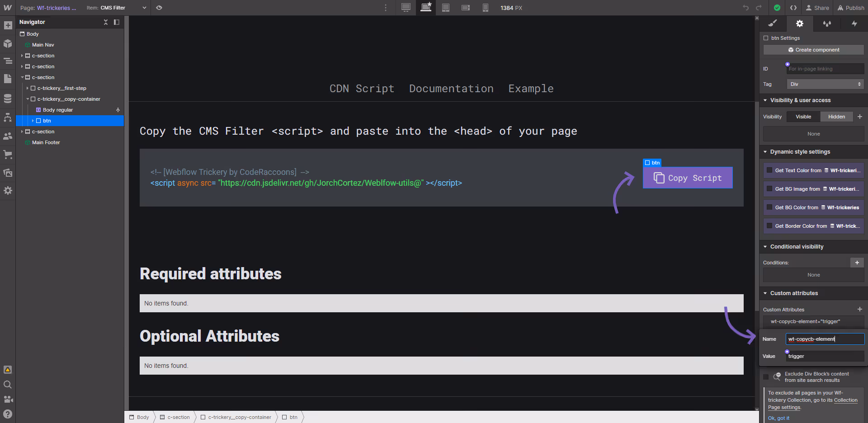Toggle preview mode with eye icon
This screenshot has width=868, height=423.
coord(159,8)
